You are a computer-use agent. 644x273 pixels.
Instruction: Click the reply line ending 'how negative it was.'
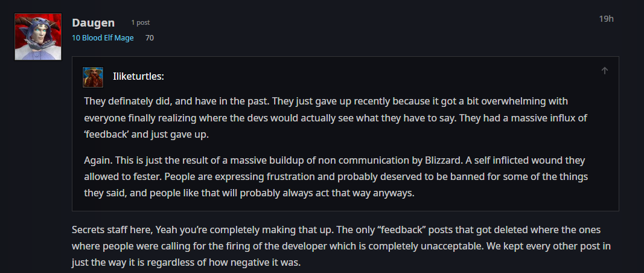coord(186,262)
